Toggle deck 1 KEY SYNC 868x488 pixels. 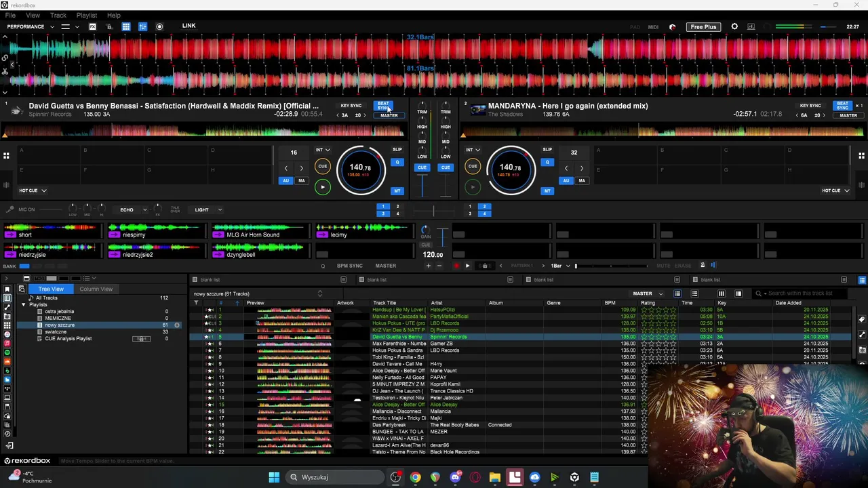coord(351,106)
